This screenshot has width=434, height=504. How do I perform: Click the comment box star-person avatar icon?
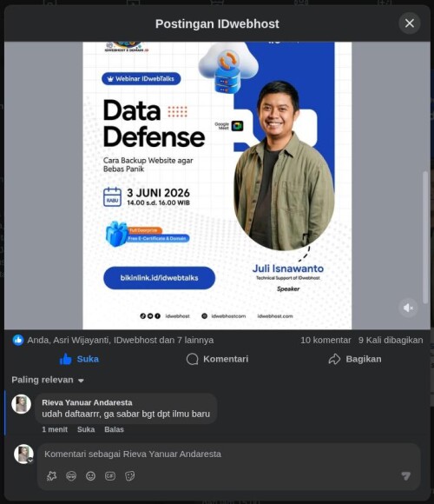coord(51,476)
